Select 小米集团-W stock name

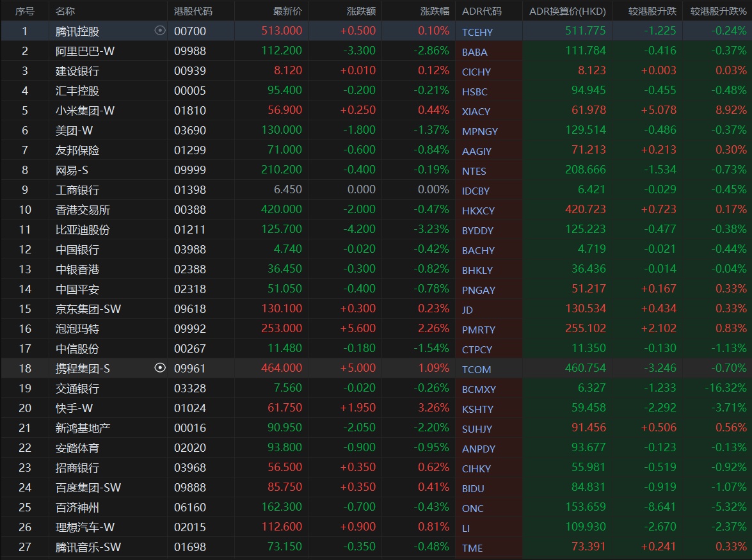pyautogui.click(x=85, y=110)
